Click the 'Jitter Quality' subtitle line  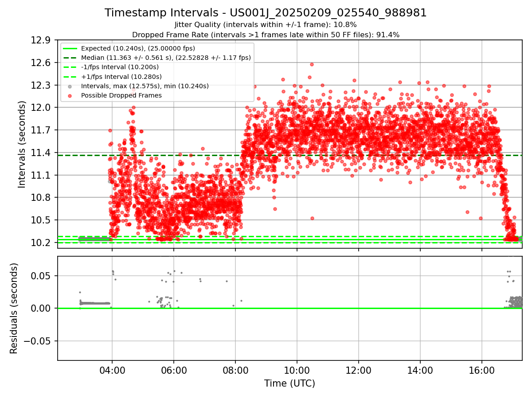tap(266, 25)
